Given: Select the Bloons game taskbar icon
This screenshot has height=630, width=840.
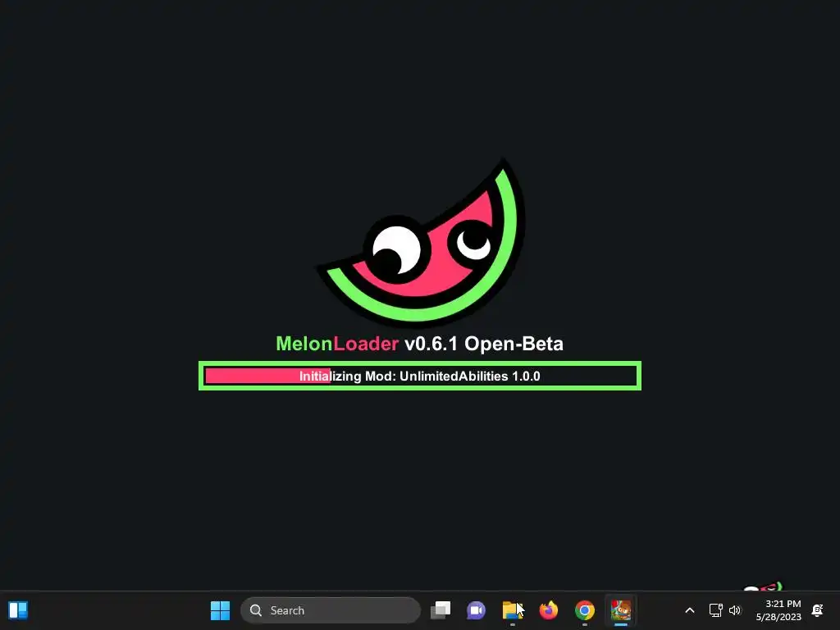Looking at the screenshot, I should (x=621, y=610).
